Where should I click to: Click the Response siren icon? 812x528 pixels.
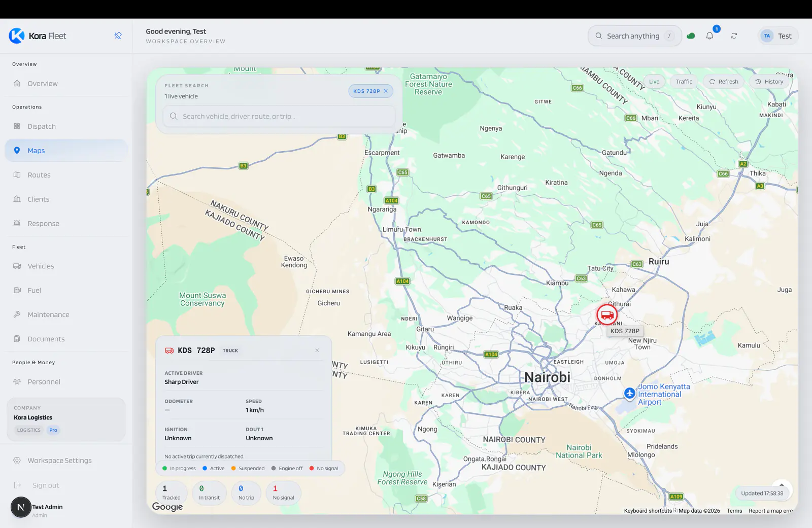17,224
